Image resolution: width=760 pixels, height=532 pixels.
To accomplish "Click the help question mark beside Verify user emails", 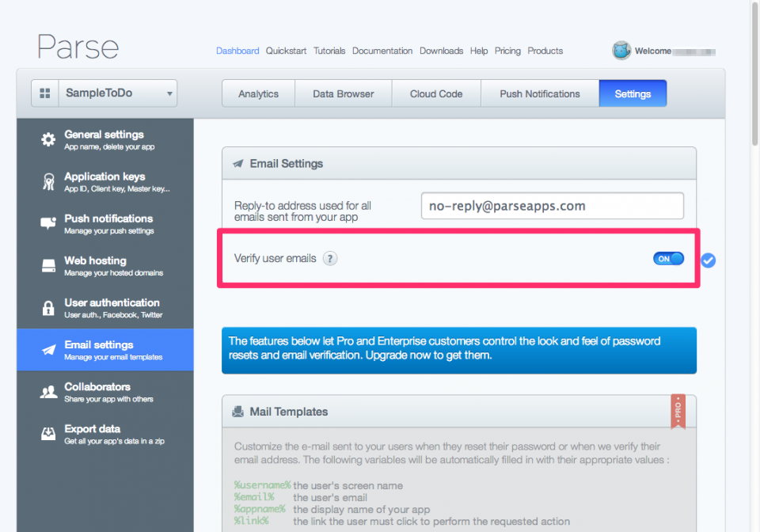I will point(330,259).
